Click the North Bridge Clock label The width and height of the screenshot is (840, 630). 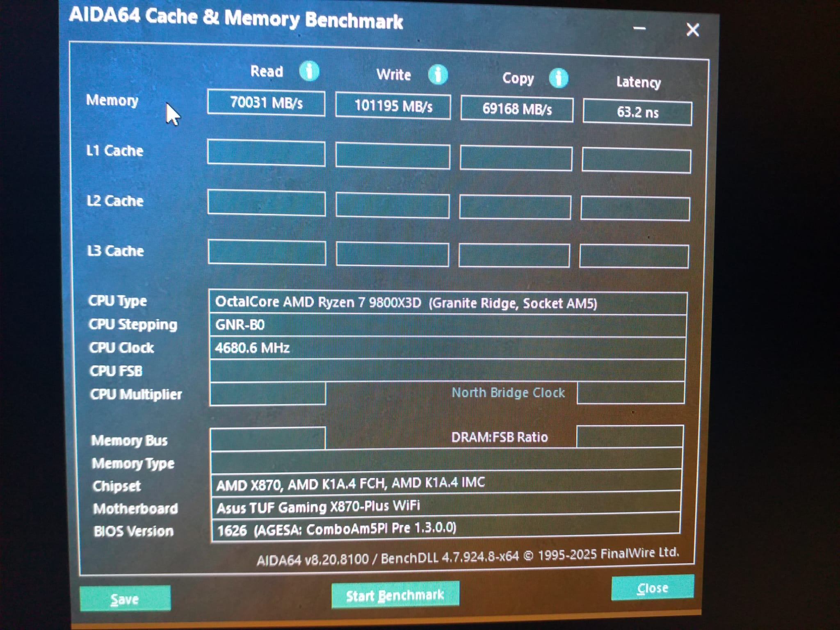click(508, 393)
